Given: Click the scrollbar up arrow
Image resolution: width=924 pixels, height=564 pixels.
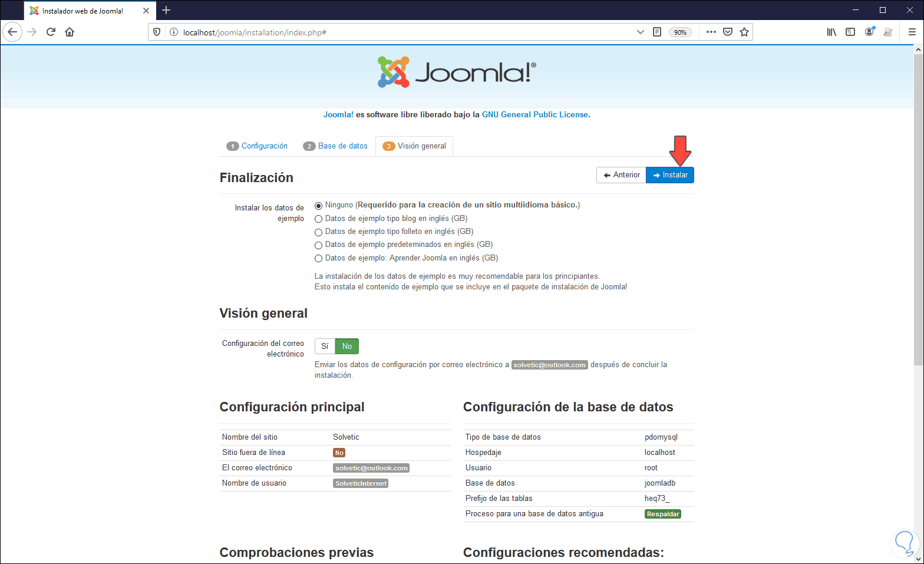Looking at the screenshot, I should (x=918, y=50).
